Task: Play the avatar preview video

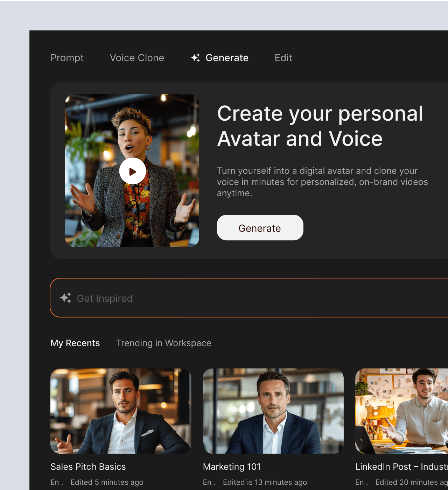Action: [x=132, y=171]
